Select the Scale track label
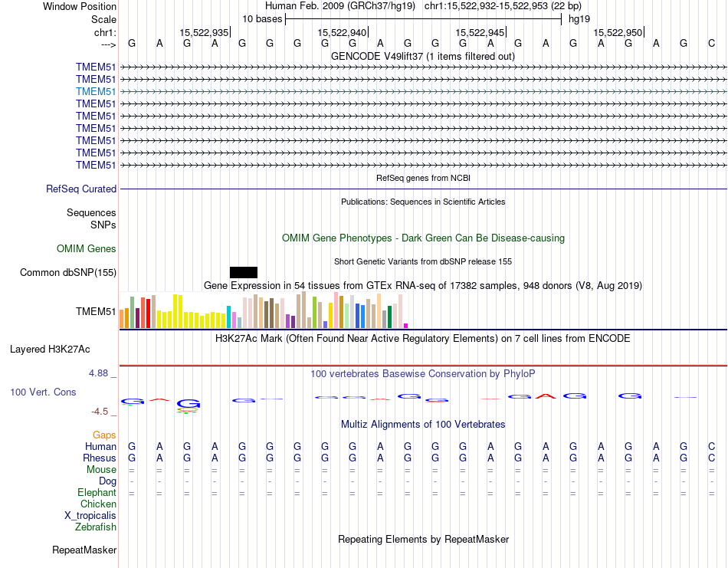This screenshot has height=568, width=728. point(103,19)
